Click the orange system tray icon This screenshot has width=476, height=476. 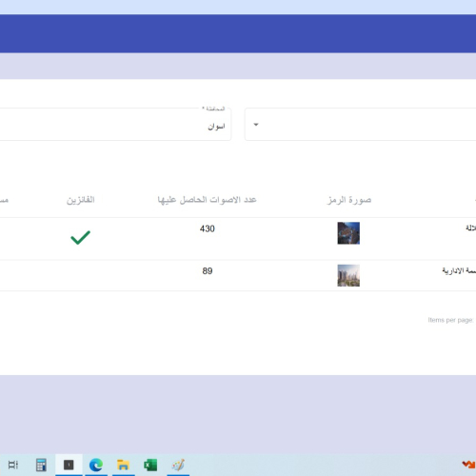pyautogui.click(x=468, y=465)
